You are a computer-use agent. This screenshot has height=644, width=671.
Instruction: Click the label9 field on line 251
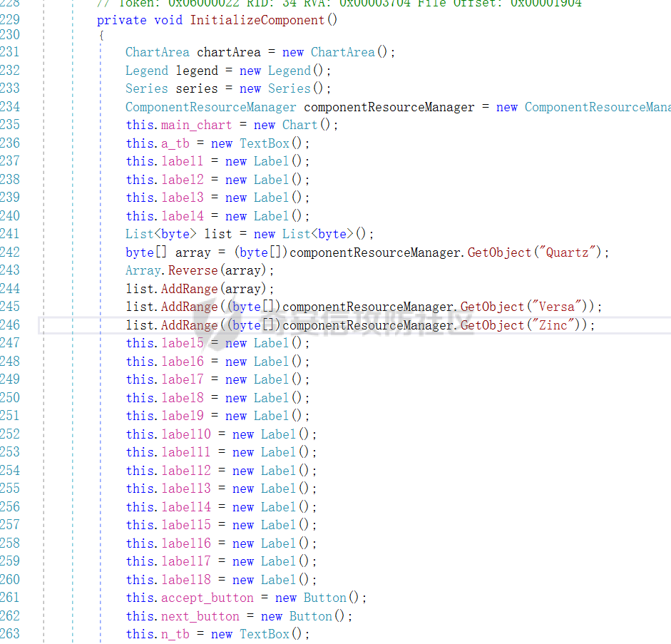183,416
